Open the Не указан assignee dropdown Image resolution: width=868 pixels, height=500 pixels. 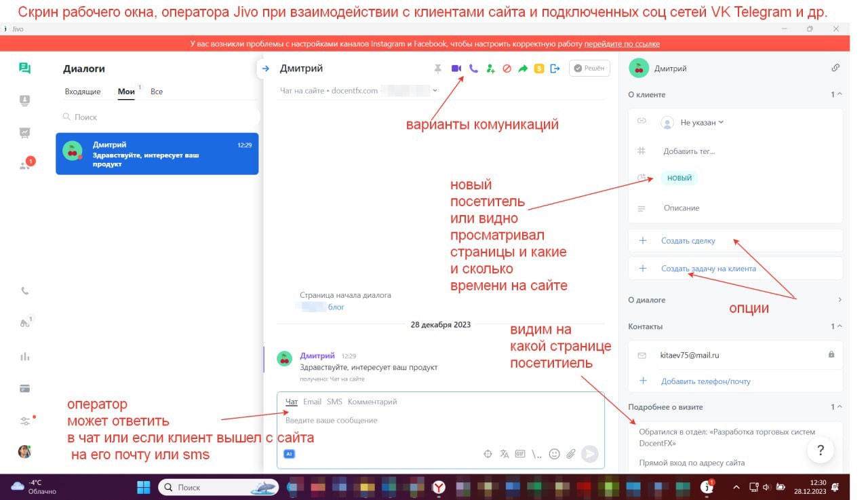[x=701, y=123]
